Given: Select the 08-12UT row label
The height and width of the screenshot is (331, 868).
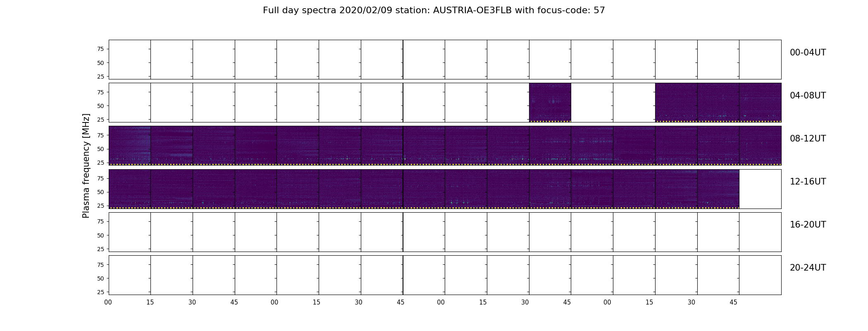Looking at the screenshot, I should (x=808, y=139).
